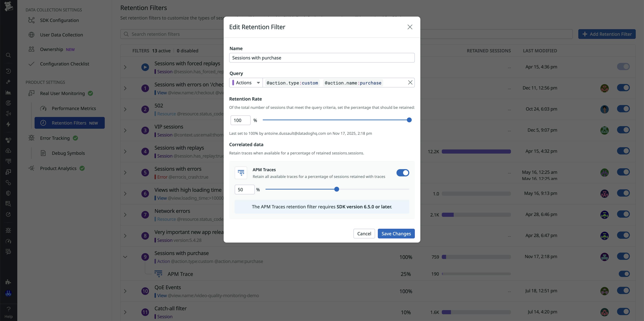The image size is (644, 321).
Task: Select the SDK Configuration icon
Action: point(31,20)
